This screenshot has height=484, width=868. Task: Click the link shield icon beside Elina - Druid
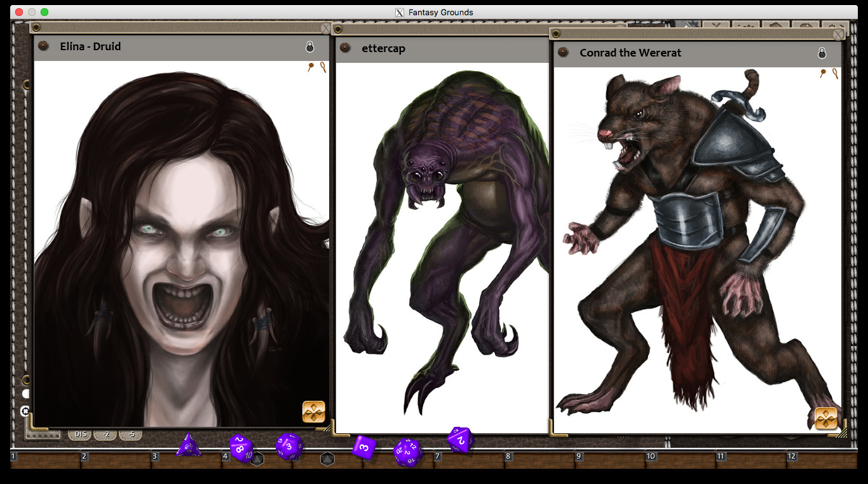point(43,46)
